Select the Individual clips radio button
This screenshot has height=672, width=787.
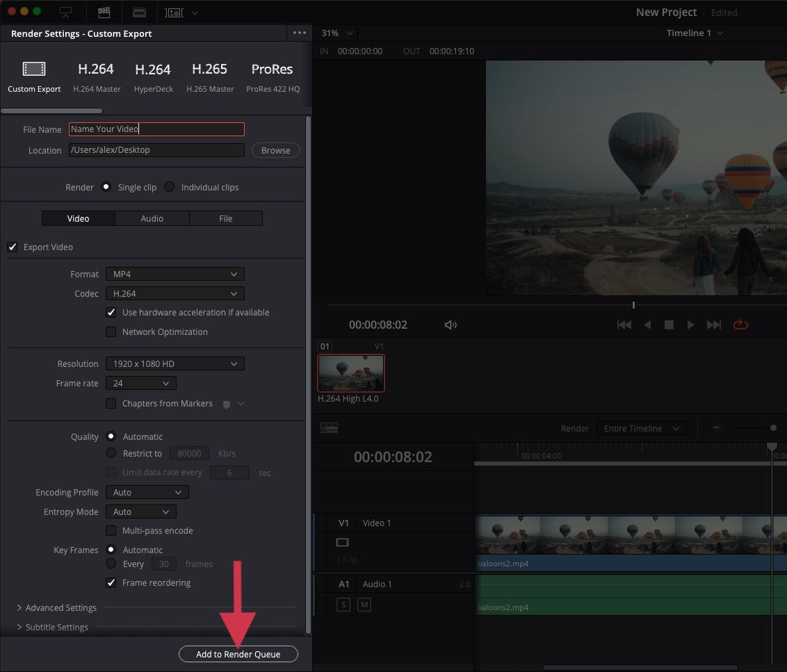(170, 187)
